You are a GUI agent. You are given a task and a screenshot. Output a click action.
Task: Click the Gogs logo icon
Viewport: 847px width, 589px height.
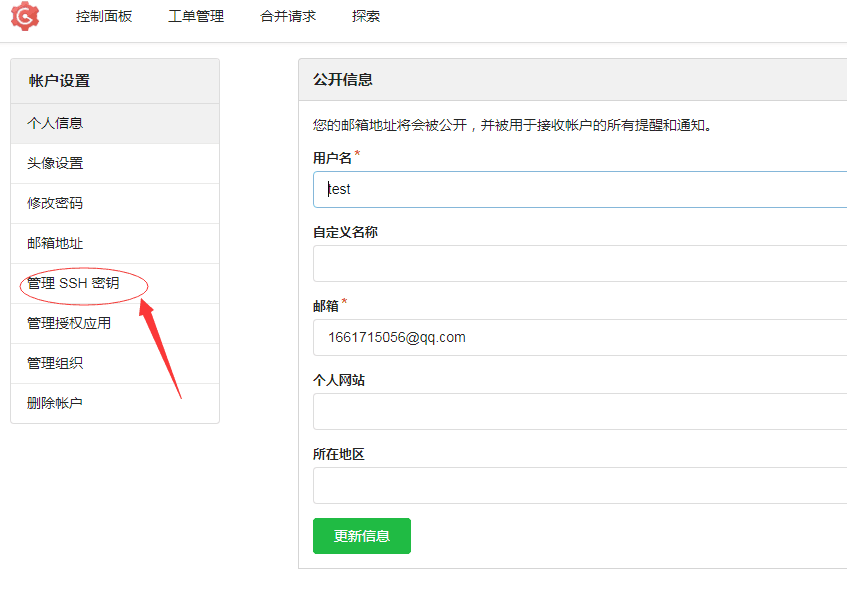(24, 16)
